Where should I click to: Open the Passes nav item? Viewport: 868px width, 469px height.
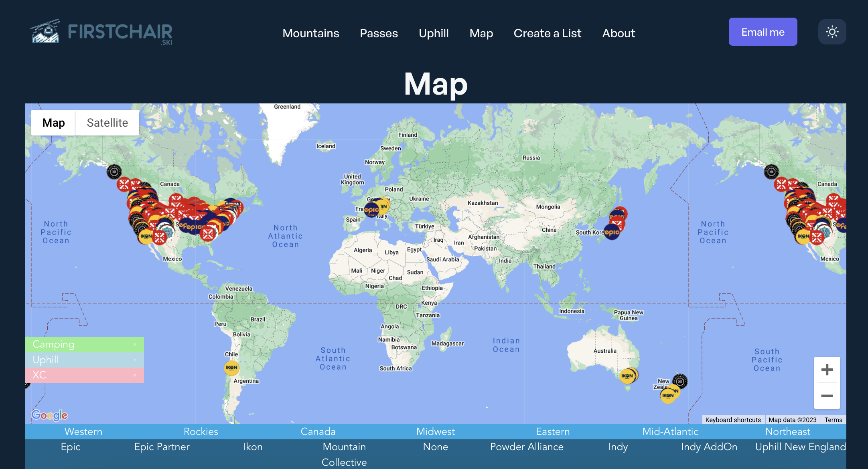tap(379, 33)
